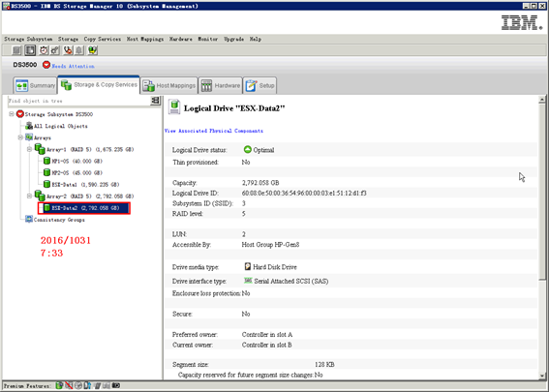Open the Storage Subsystem menu

(x=28, y=39)
